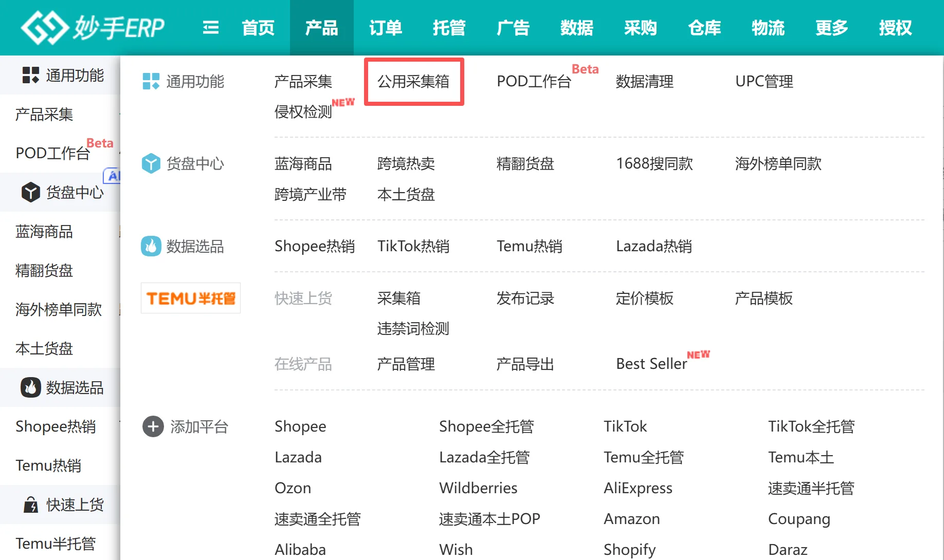Click the TEMU半托管 logo badge

coord(191,298)
